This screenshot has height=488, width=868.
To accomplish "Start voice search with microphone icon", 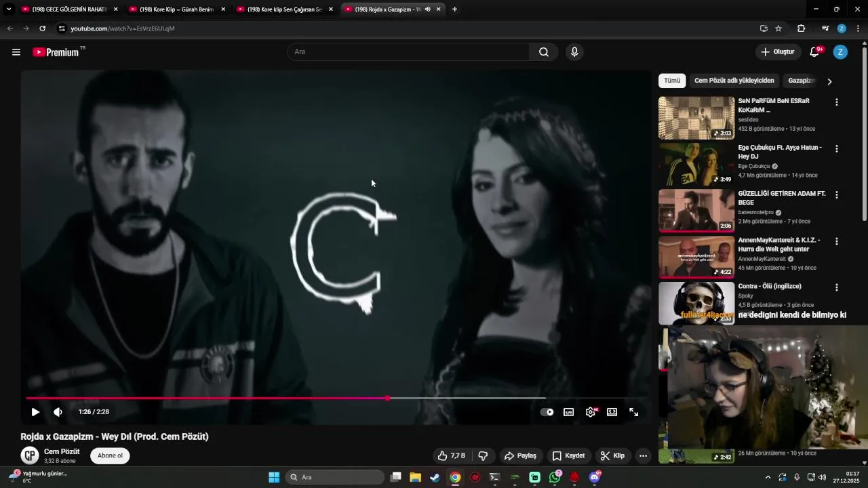I will 574,52.
